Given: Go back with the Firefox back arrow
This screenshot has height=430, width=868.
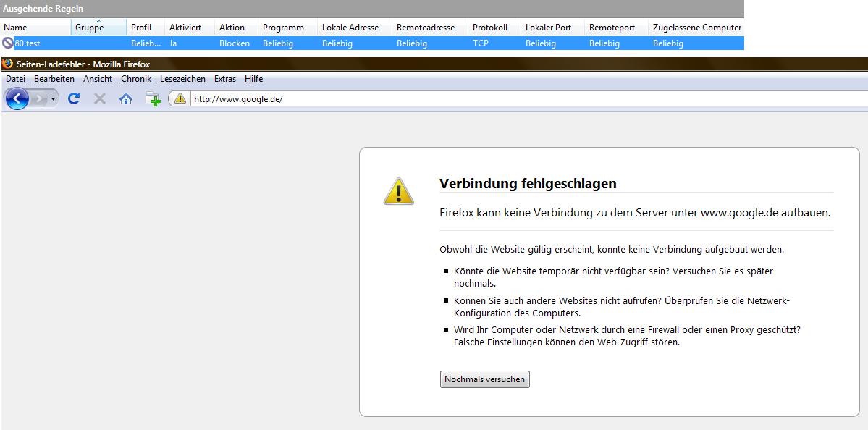Looking at the screenshot, I should pyautogui.click(x=17, y=98).
